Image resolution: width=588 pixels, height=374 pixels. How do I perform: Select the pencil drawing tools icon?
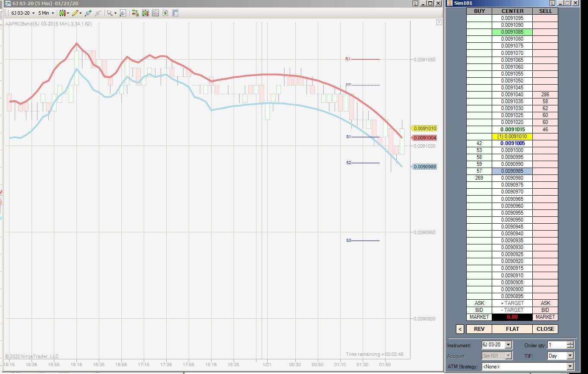76,13
